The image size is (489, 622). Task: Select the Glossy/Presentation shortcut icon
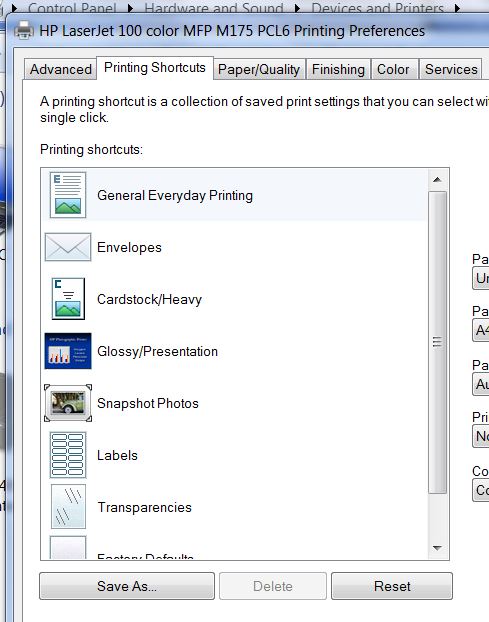(x=68, y=351)
